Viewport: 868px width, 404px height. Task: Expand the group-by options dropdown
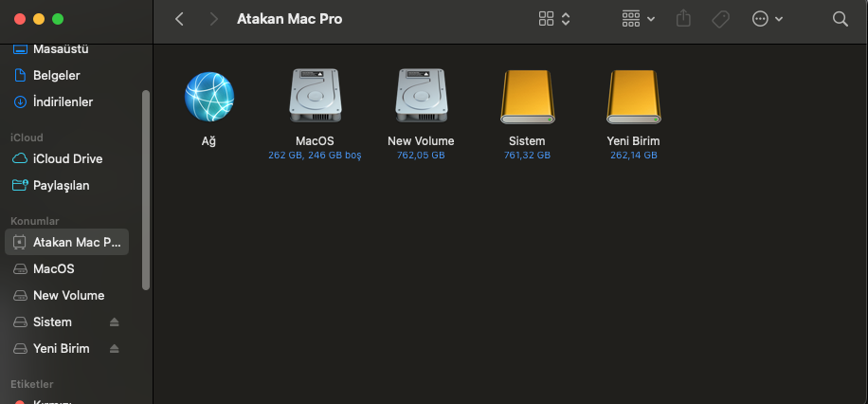638,19
